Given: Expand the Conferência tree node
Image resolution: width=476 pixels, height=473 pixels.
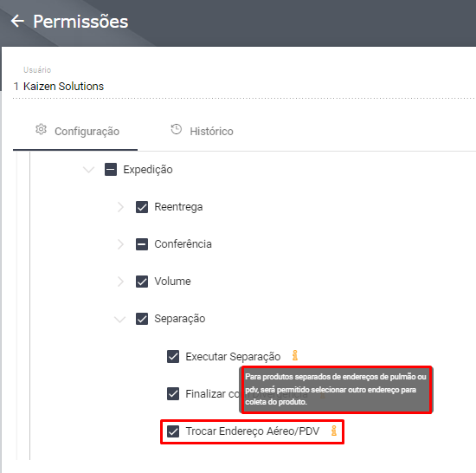Looking at the screenshot, I should [120, 244].
